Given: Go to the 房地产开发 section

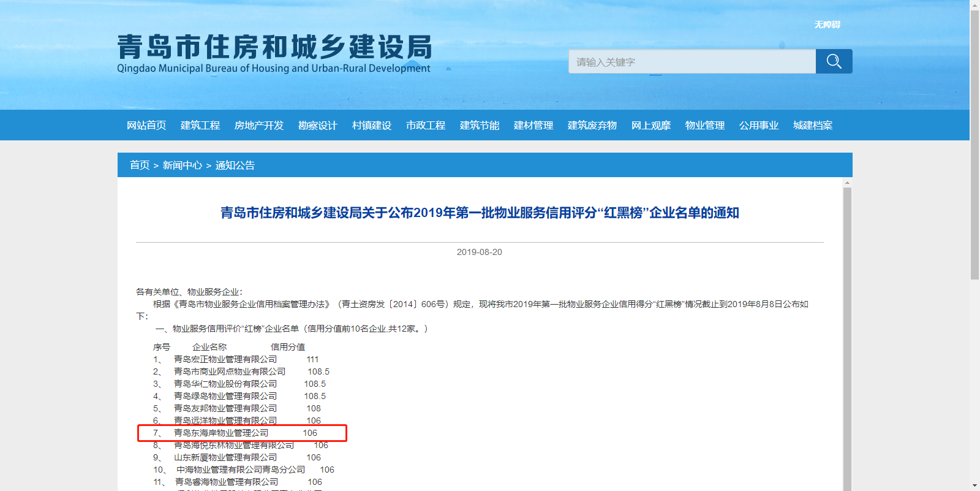Looking at the screenshot, I should point(259,126).
